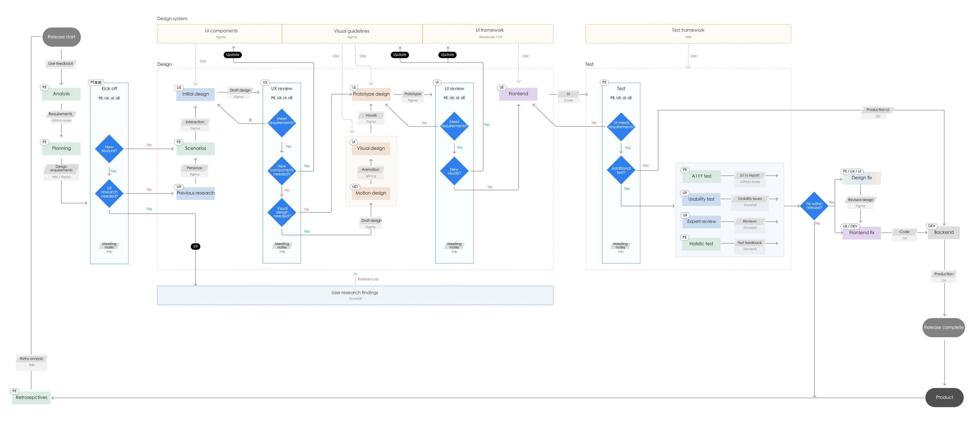Toggle the Fix within release? decision diamond

(814, 207)
